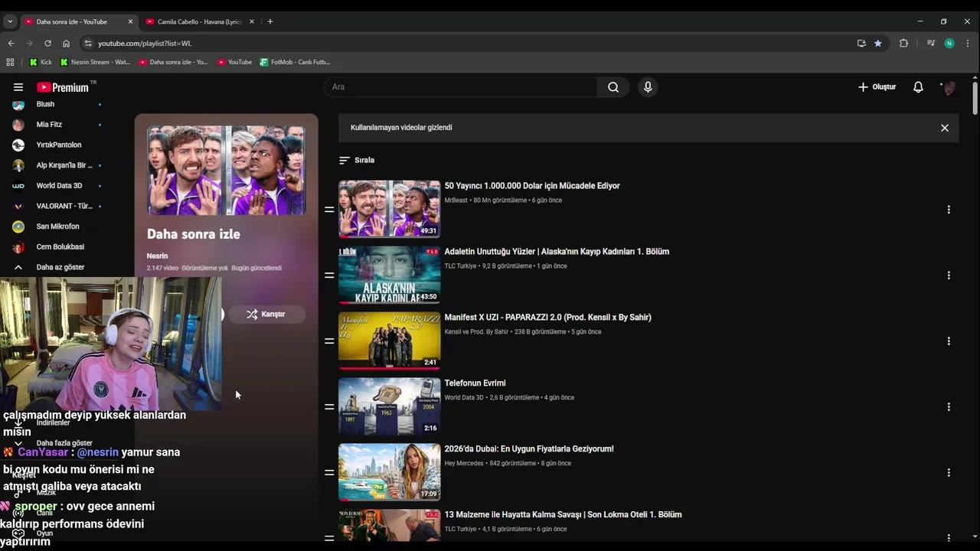Click the Oluştur create button
The image size is (980, 551).
click(877, 87)
